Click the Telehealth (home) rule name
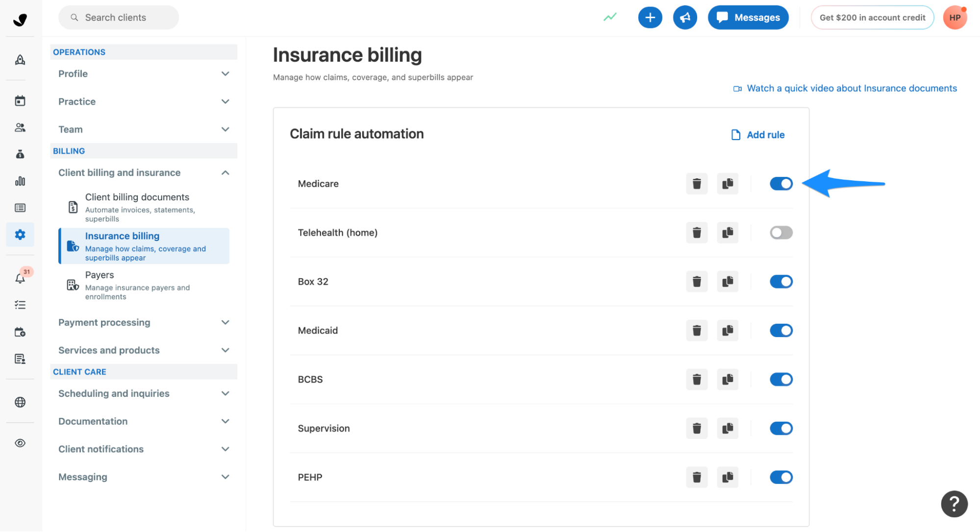The image size is (980, 532). click(338, 233)
